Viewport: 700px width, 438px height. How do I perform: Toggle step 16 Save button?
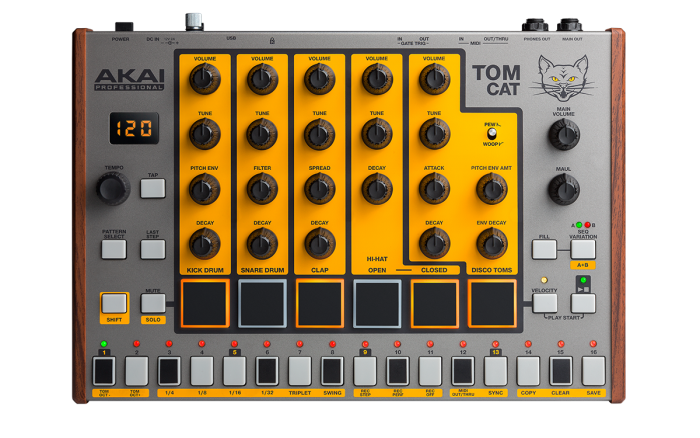point(593,371)
